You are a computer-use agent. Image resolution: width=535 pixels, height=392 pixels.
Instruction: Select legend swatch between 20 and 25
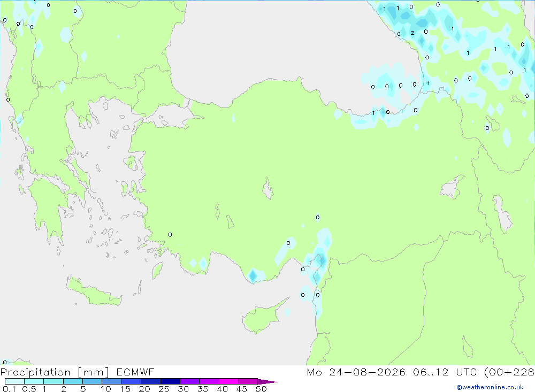click(x=151, y=381)
